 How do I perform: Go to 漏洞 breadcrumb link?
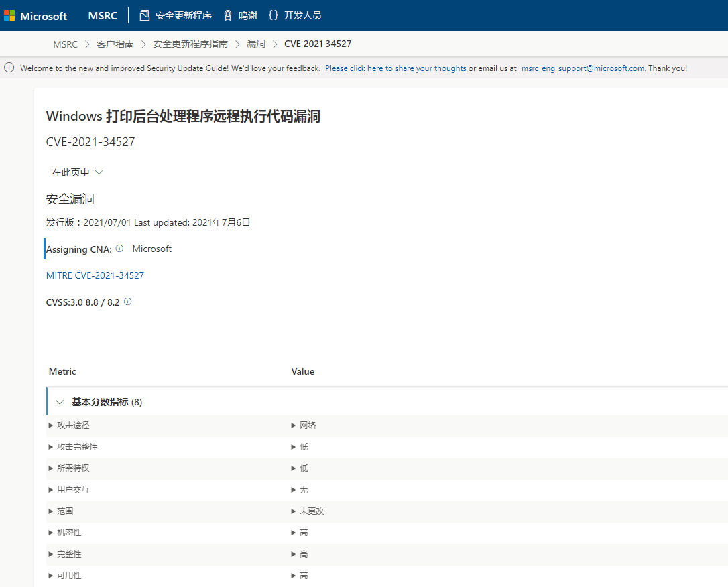[x=255, y=44]
